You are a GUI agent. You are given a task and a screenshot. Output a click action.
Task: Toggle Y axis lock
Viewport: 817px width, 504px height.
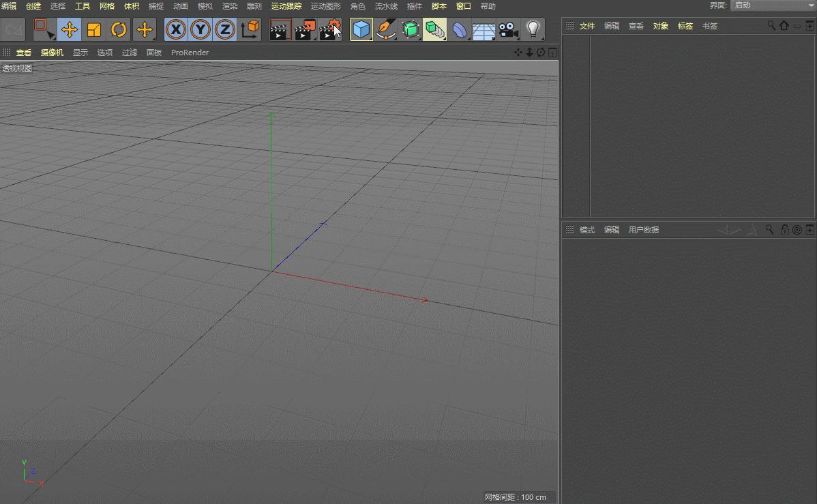point(200,30)
